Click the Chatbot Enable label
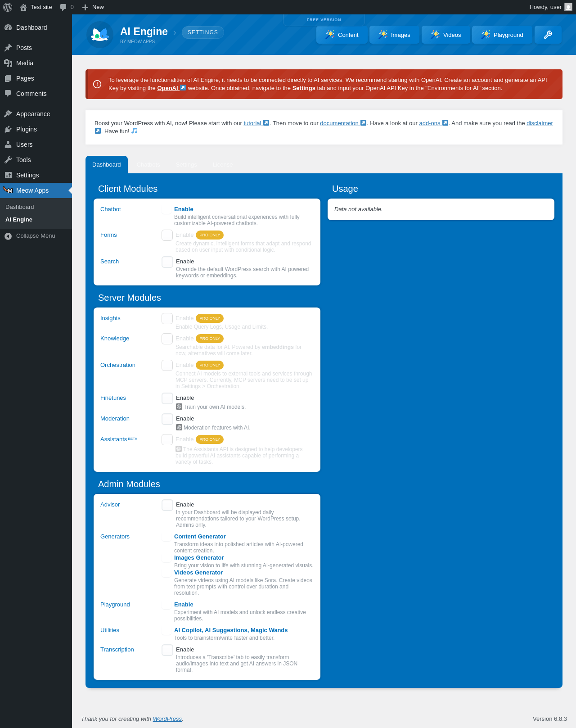 click(184, 209)
